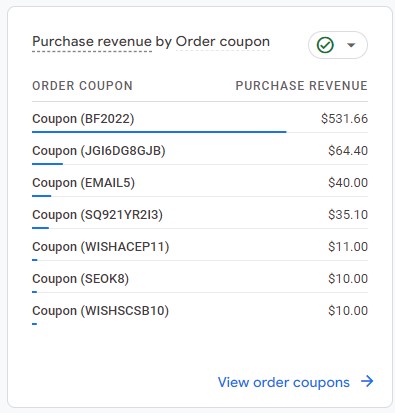Select the Coupon (EMAIL5) entry
This screenshot has width=395, height=413.
200,183
